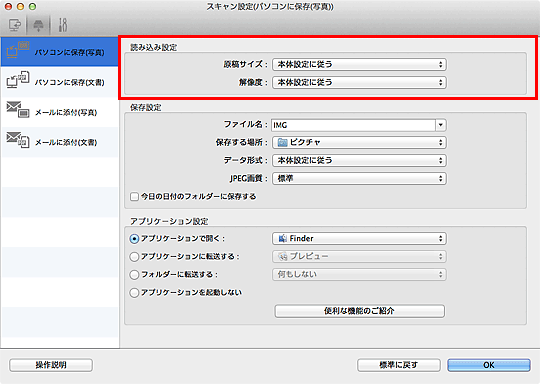
Task: Expand the ファイル名 combo box arrow
Action: [441, 125]
